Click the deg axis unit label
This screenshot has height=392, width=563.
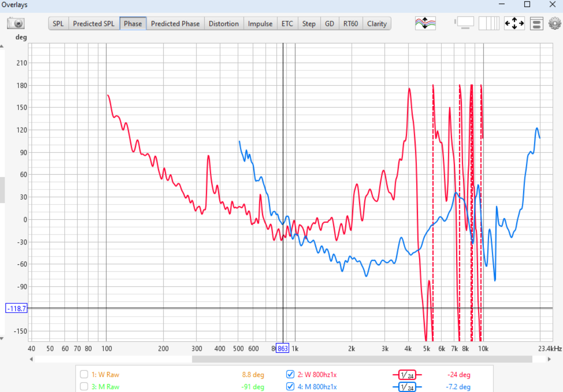[x=21, y=37]
